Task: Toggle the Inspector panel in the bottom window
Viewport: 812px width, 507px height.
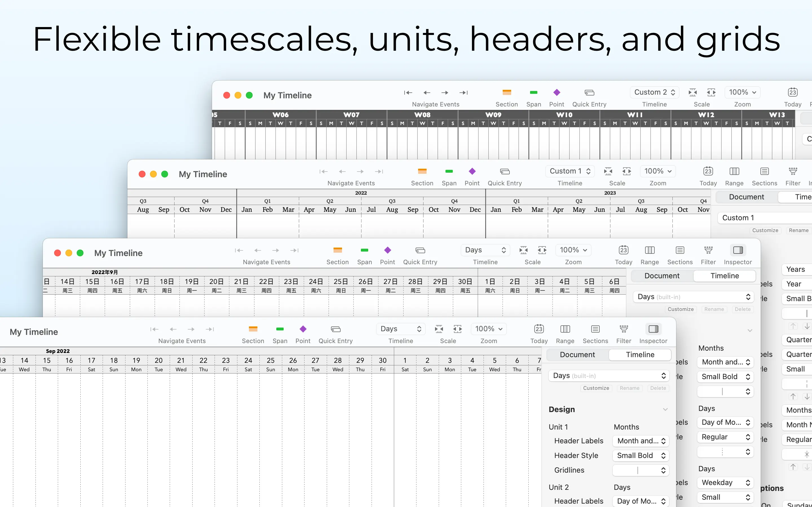Action: tap(653, 329)
